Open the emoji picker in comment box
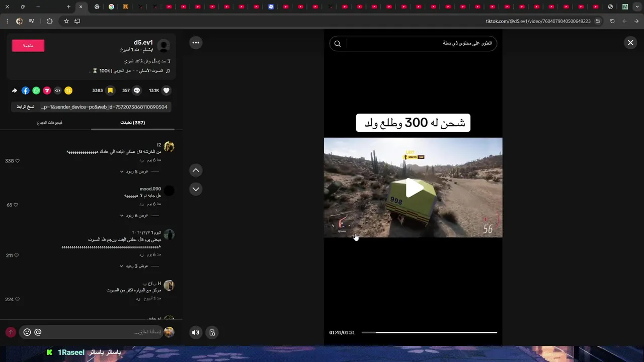Image resolution: width=644 pixels, height=362 pixels. pos(27,332)
